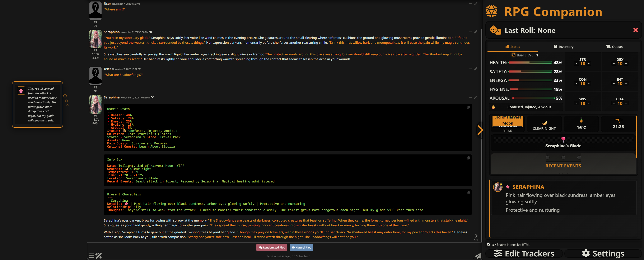The height and width of the screenshot is (260, 644).
Task: Increase the STR attribute with plus
Action: point(589,64)
